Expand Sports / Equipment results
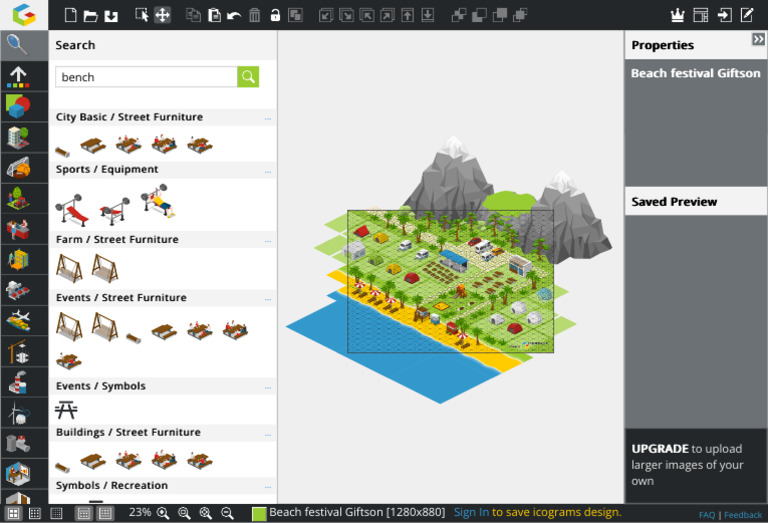 (x=267, y=171)
